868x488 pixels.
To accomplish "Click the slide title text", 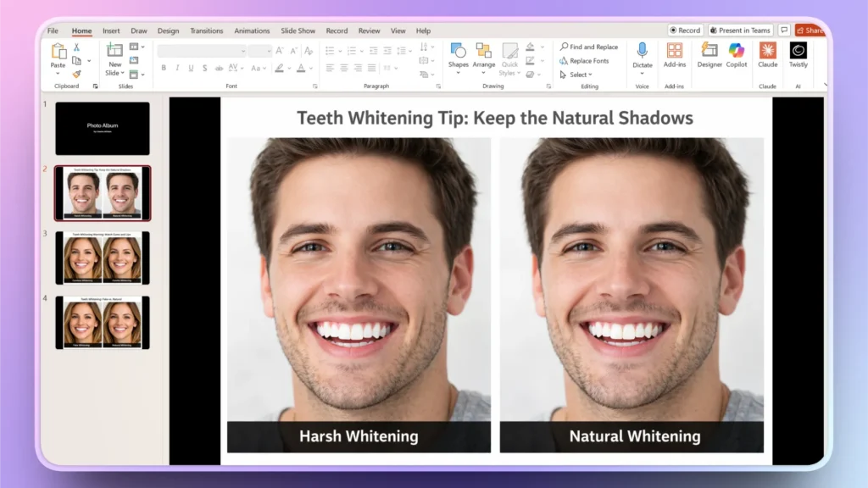I will (x=495, y=118).
